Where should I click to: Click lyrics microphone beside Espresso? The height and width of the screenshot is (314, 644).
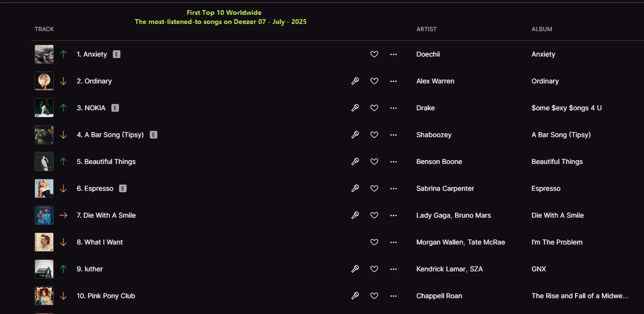click(x=355, y=188)
